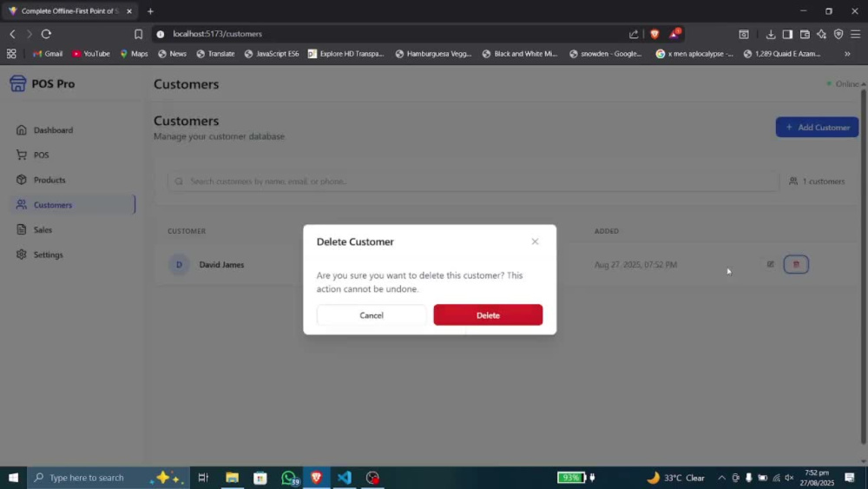868x489 pixels.
Task: Click the localhost:5173/customers address bar
Action: 217,34
